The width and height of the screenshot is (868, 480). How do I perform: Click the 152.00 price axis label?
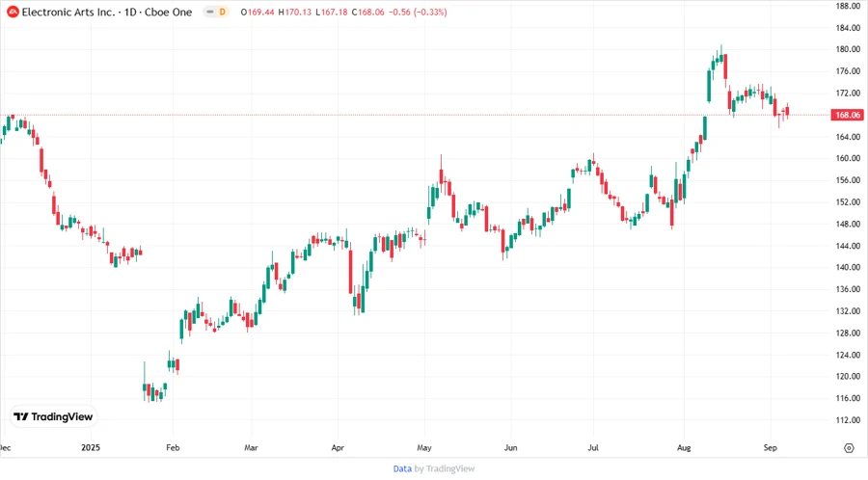(x=848, y=201)
